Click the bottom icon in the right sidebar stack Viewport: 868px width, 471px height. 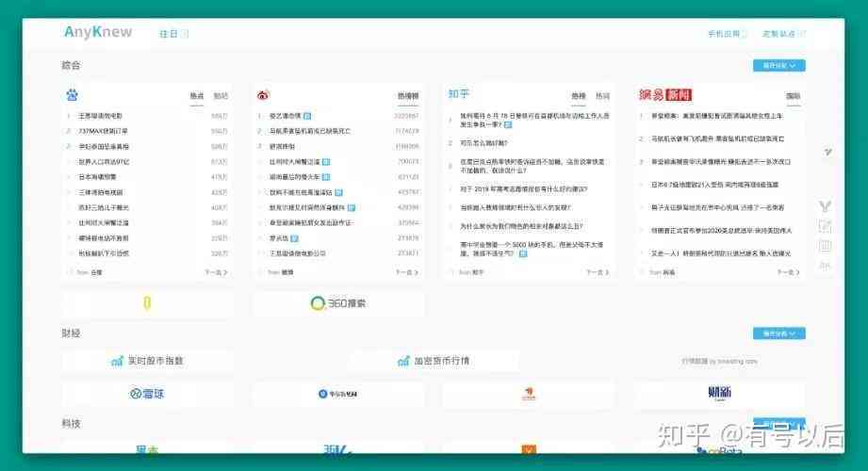(825, 266)
